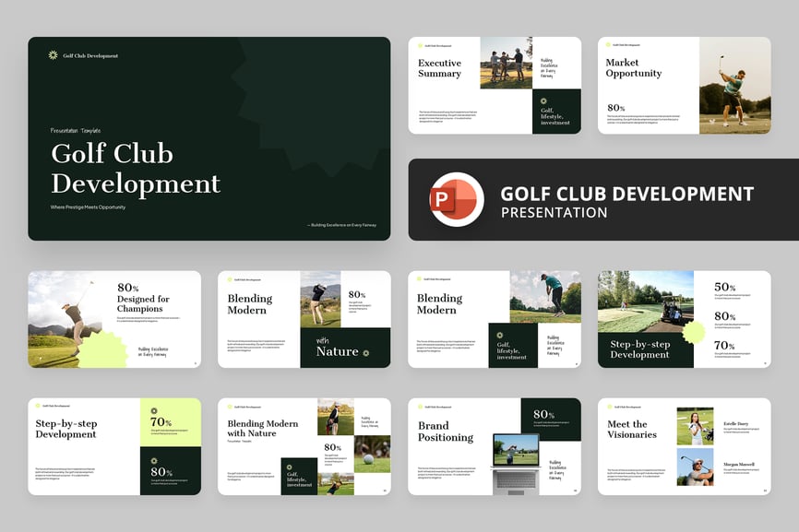Click Morgan Maxwell's name label
This screenshot has width=799, height=532.
tap(739, 464)
